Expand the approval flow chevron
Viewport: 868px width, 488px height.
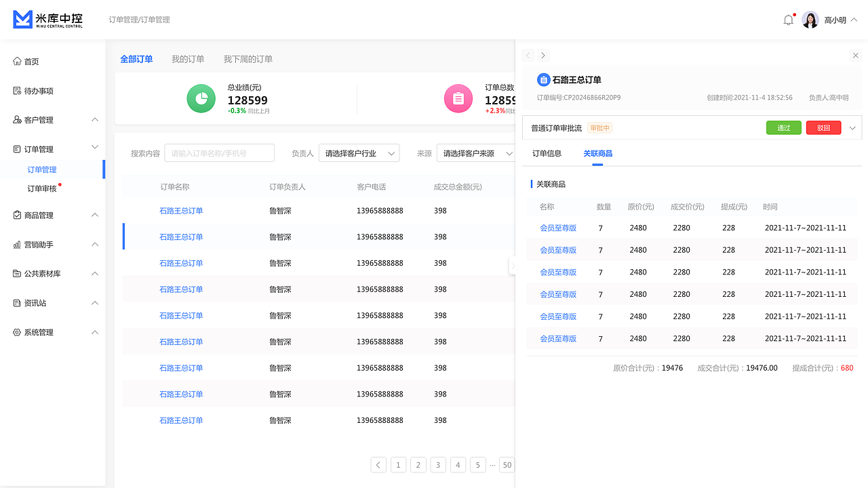pos(852,127)
